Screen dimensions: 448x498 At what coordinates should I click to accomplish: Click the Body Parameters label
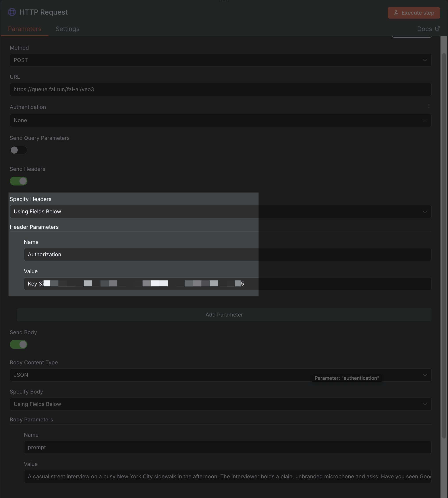point(31,420)
